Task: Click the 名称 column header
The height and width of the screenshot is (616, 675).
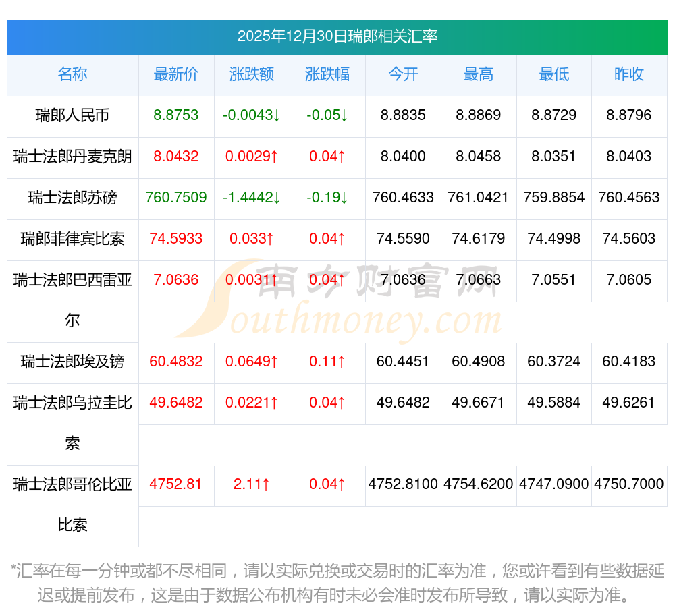Action: click(x=72, y=74)
